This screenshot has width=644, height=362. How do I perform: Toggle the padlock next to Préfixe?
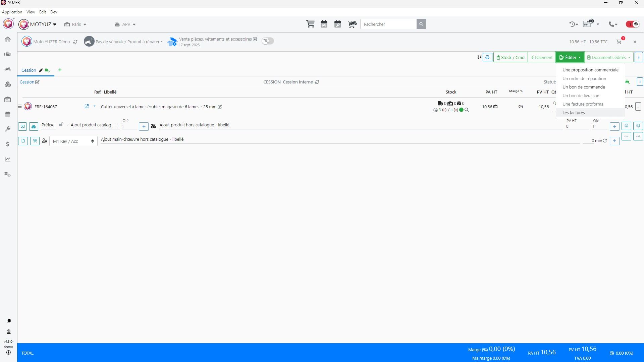61,125
